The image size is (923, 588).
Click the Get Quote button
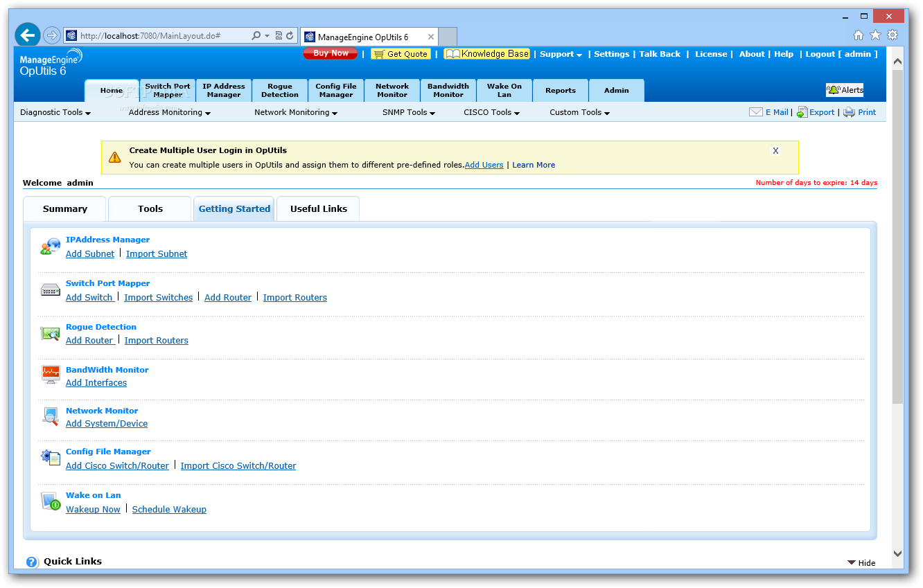(401, 54)
